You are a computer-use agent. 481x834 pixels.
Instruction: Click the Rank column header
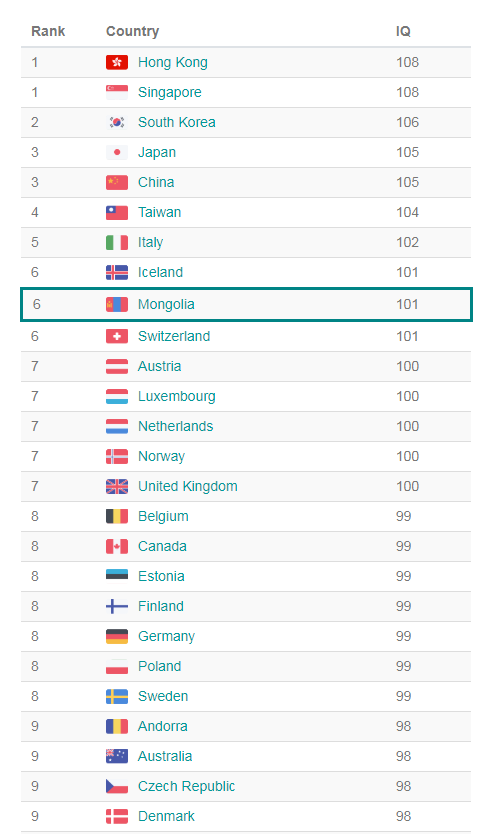coord(48,31)
